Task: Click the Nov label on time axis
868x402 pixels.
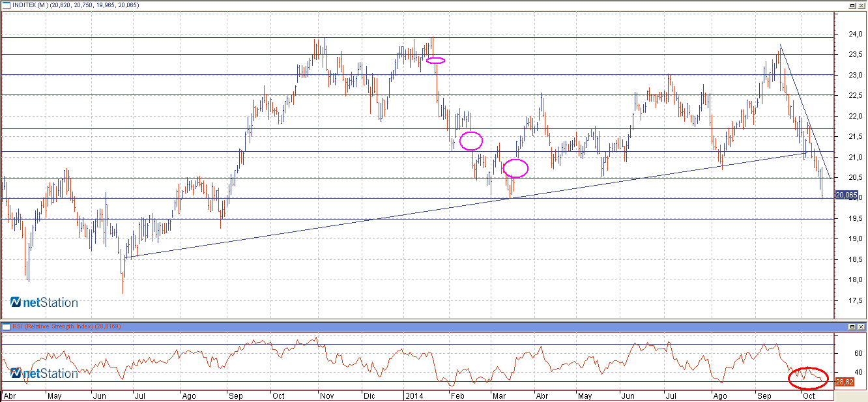Action: pos(326,395)
